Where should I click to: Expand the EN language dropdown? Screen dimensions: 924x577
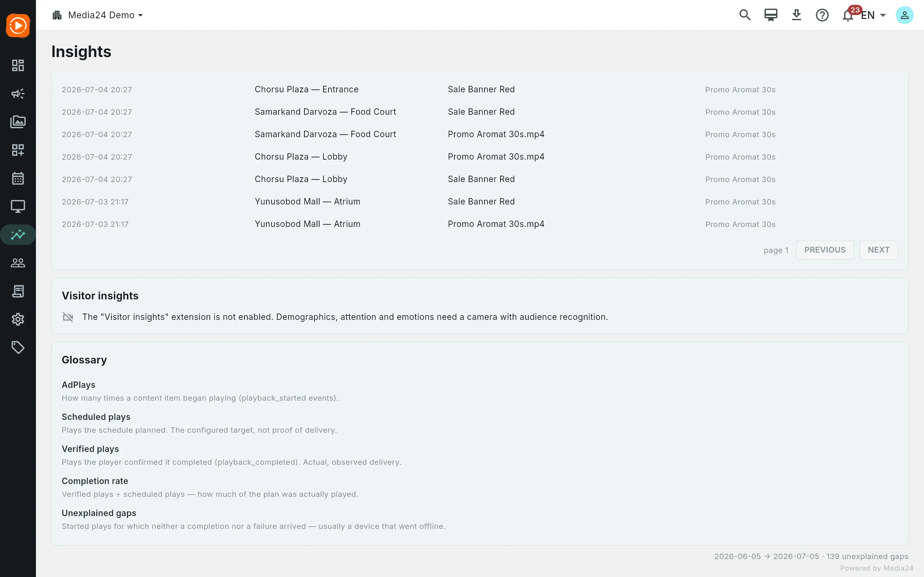[873, 15]
